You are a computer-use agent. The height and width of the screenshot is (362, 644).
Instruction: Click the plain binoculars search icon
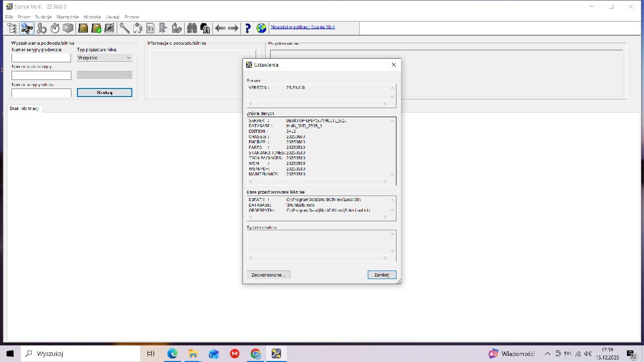192,28
